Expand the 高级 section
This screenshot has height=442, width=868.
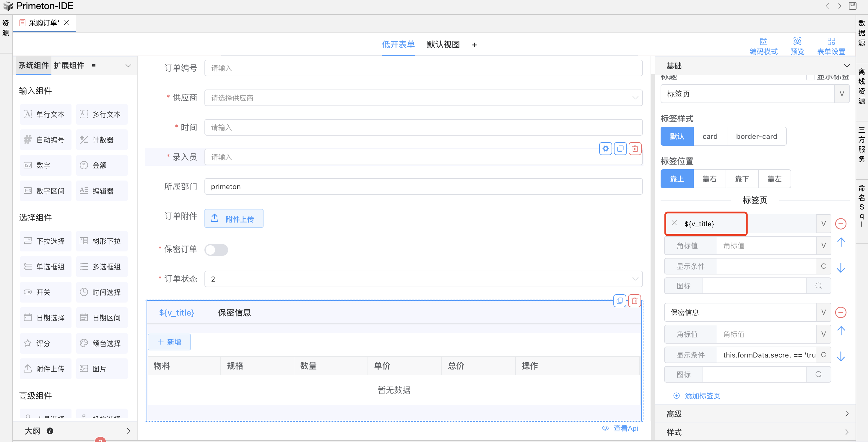click(x=755, y=414)
